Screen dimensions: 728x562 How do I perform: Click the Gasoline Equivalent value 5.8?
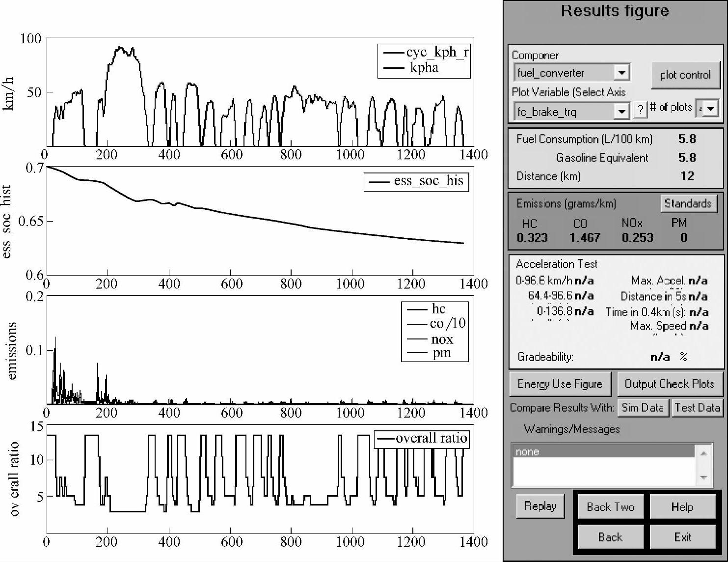pos(687,158)
